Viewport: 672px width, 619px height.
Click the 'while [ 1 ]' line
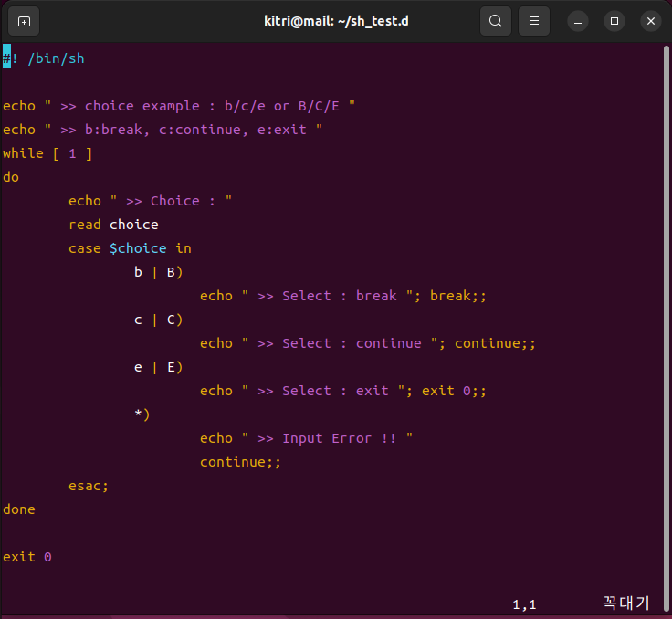(x=47, y=153)
